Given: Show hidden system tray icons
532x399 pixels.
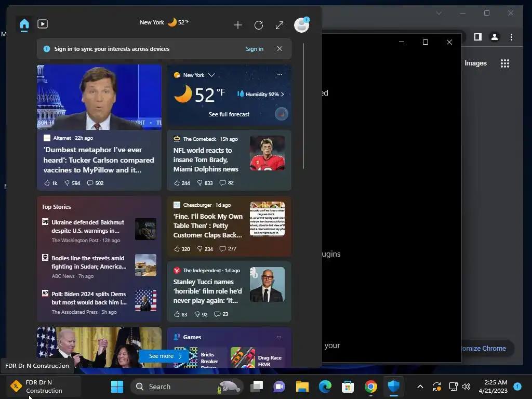Looking at the screenshot, I should [x=420, y=387].
